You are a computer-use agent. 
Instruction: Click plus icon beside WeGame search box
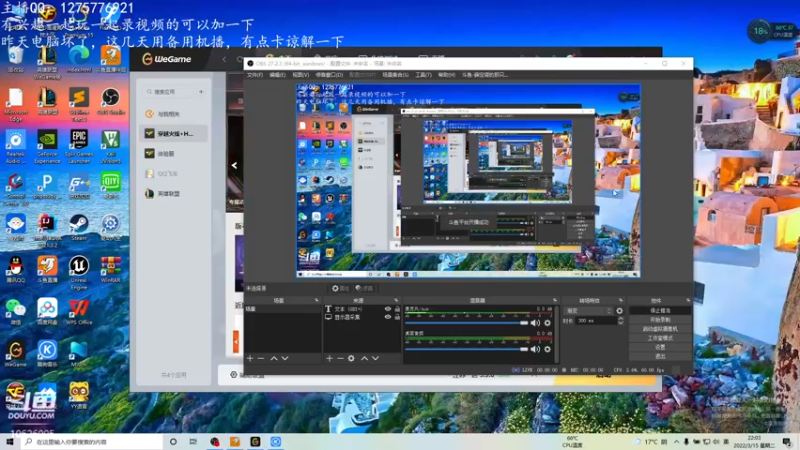(x=201, y=92)
